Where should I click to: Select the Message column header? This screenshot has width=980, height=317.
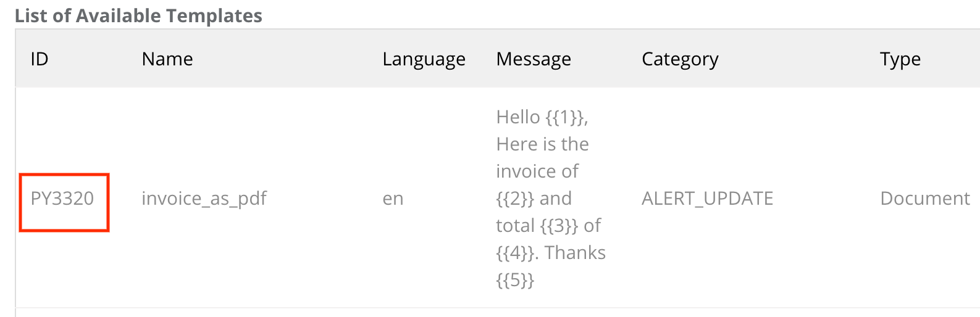coord(534,60)
